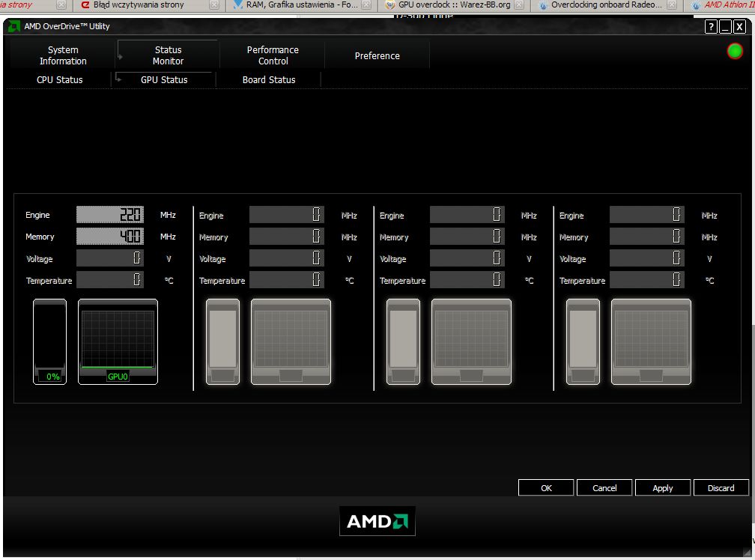This screenshot has width=755, height=560.
Task: Click the first GPU Voltage value field
Action: point(110,258)
